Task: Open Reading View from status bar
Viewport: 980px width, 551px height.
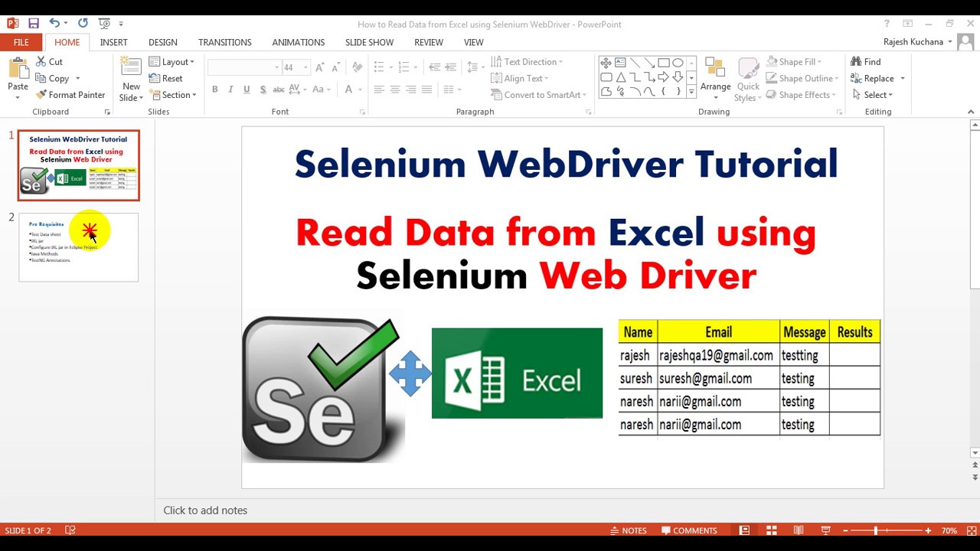Action: pyautogui.click(x=799, y=530)
